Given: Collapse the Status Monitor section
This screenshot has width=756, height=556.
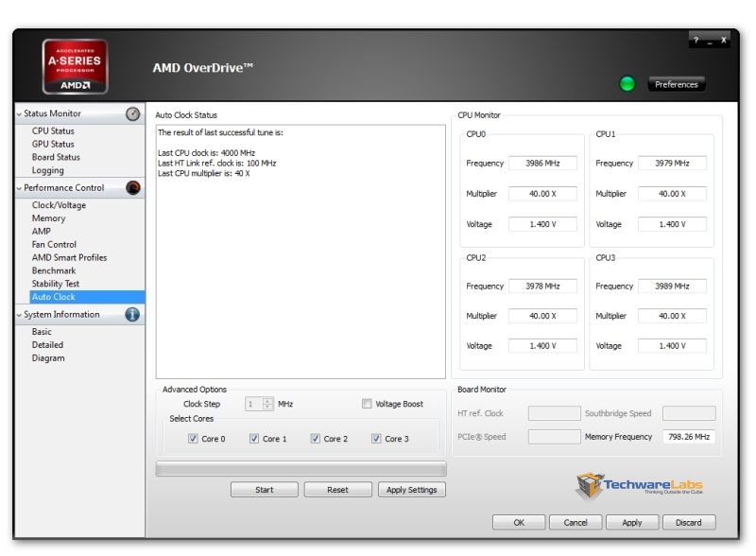Looking at the screenshot, I should 19,114.
